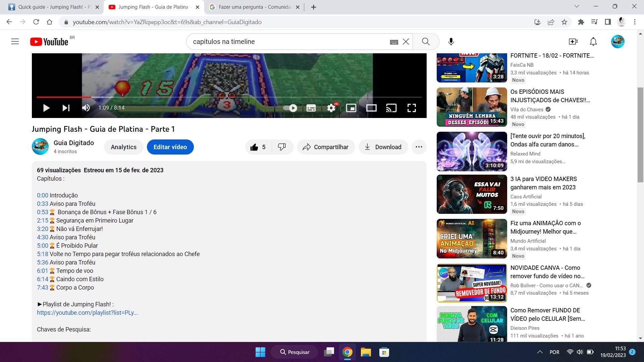Viewport: 644px width, 362px height.
Task: Download the video
Action: point(383,147)
